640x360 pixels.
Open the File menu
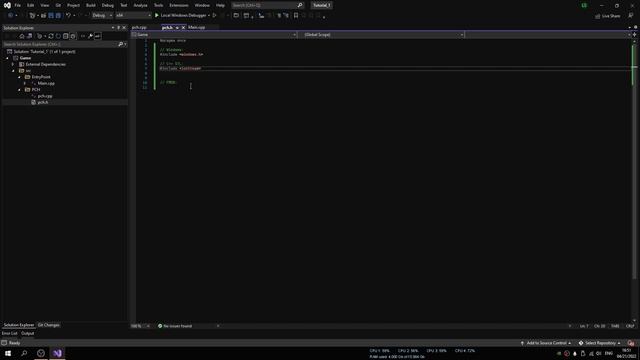[18, 5]
